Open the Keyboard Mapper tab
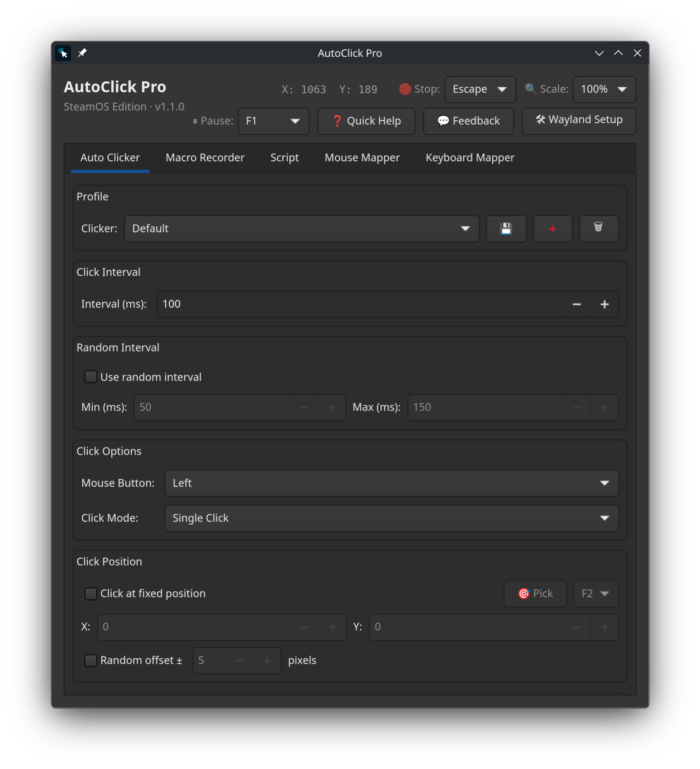This screenshot has width=700, height=769. [x=470, y=158]
